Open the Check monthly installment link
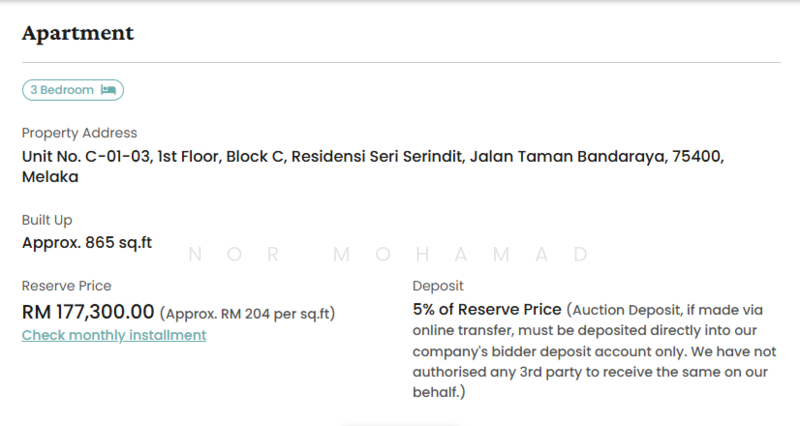 tap(114, 335)
